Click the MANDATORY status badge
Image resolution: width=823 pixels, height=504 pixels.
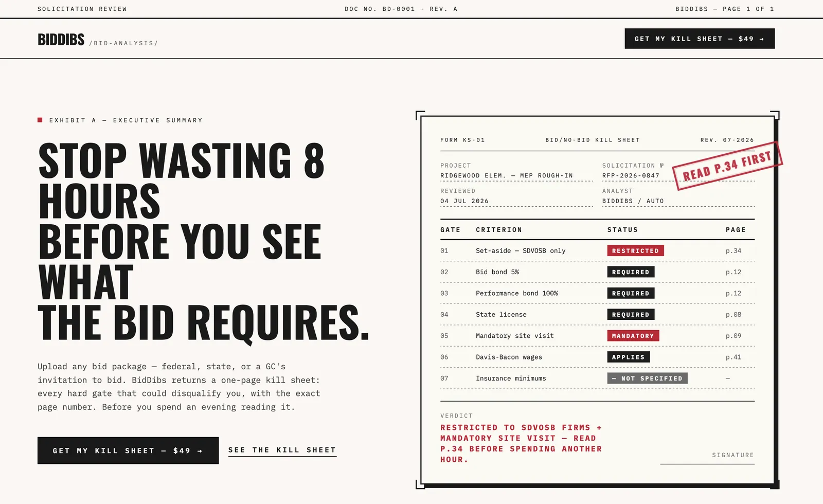pyautogui.click(x=633, y=336)
